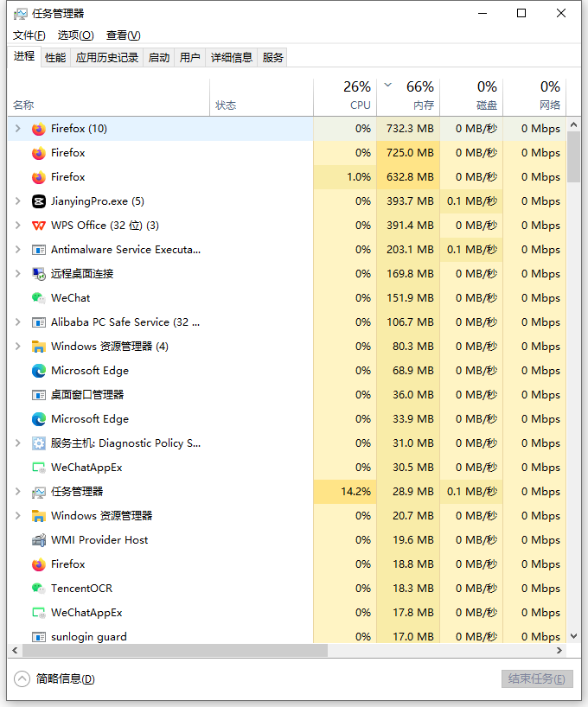
Task: Click the horizontal scrollbar left arrow
Action: point(15,650)
